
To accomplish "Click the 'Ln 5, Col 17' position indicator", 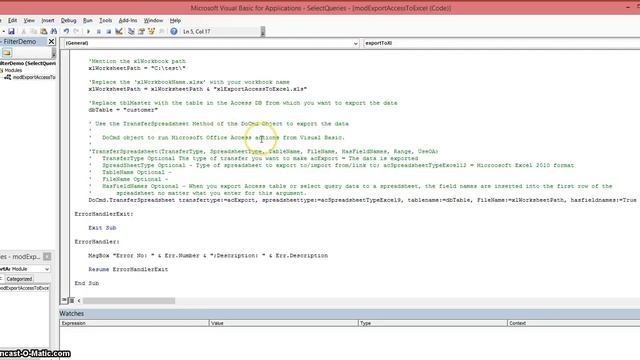I will [197, 31].
